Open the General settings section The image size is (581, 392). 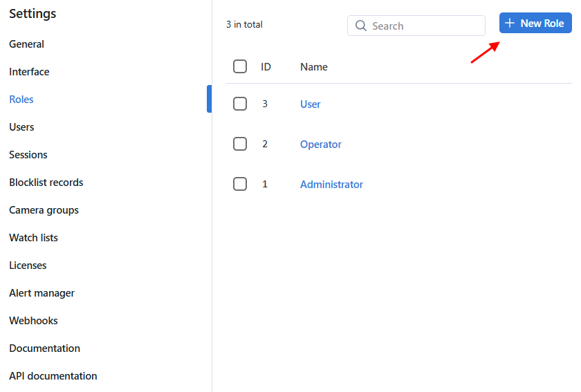tap(26, 44)
